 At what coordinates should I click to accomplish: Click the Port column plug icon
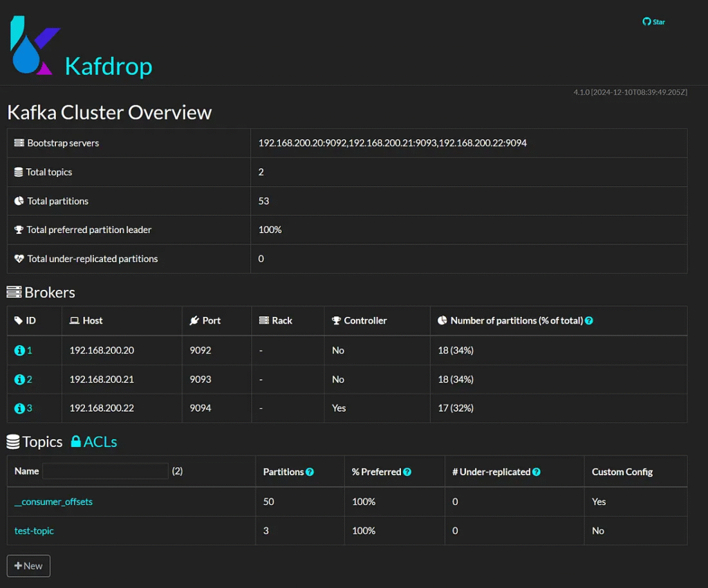[x=194, y=321]
